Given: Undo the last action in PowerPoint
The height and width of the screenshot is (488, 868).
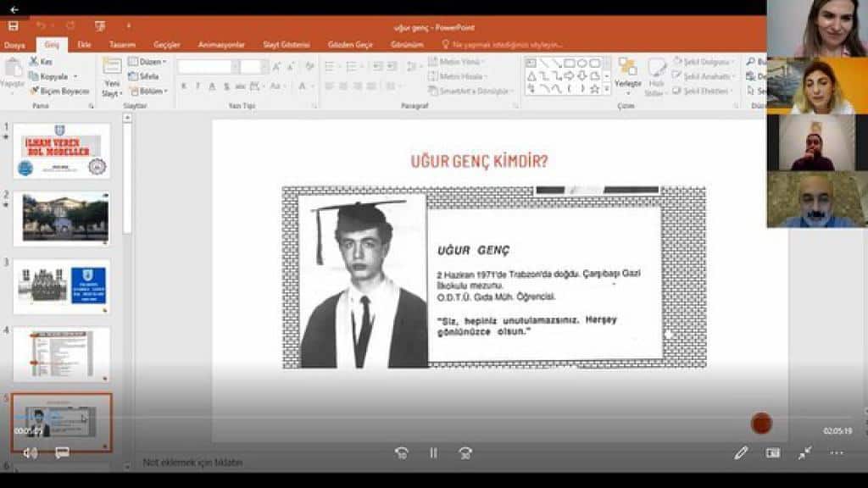Looking at the screenshot, I should 41,26.
